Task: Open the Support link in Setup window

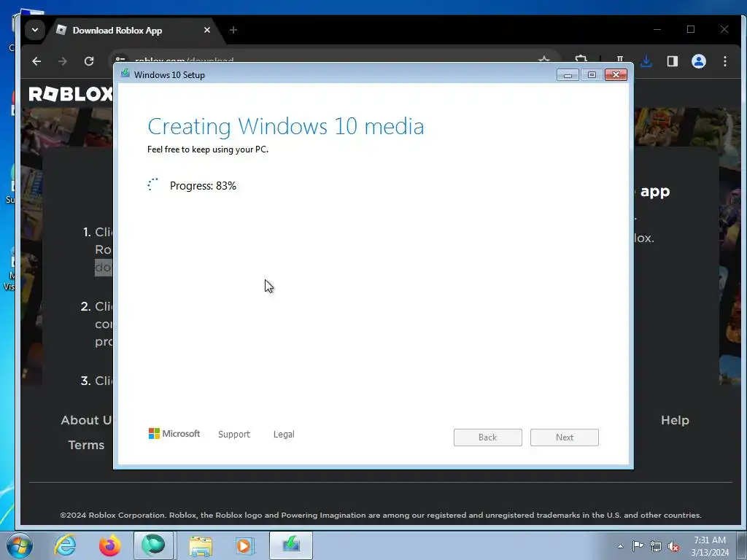Action: coord(234,435)
